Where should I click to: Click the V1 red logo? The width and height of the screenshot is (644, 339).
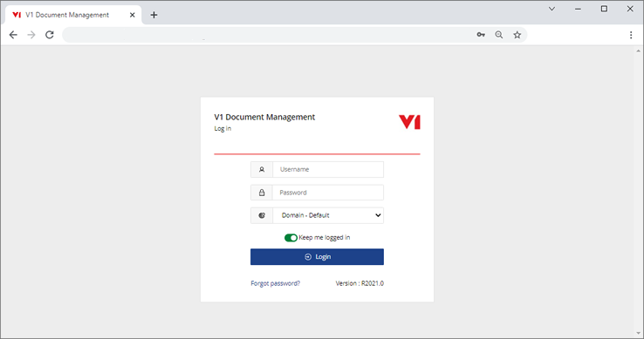pos(409,122)
